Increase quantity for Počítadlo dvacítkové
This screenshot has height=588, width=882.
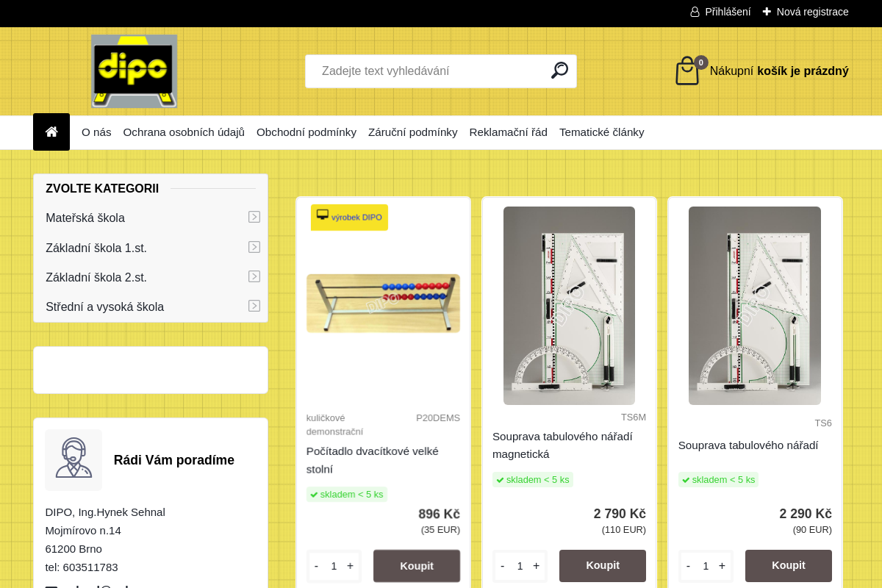point(350,566)
